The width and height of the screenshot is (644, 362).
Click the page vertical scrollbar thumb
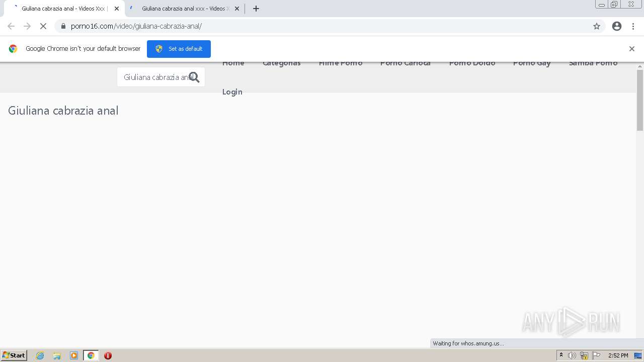tap(640, 100)
